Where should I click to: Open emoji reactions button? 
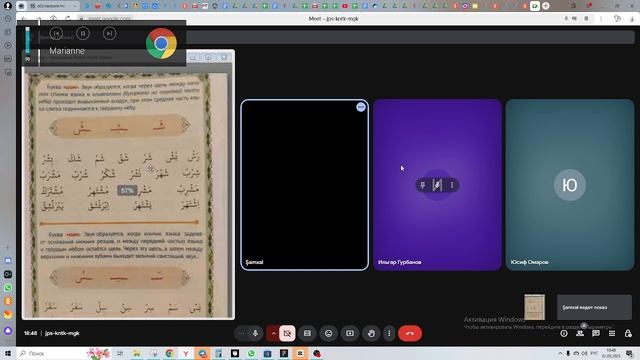tap(329, 333)
